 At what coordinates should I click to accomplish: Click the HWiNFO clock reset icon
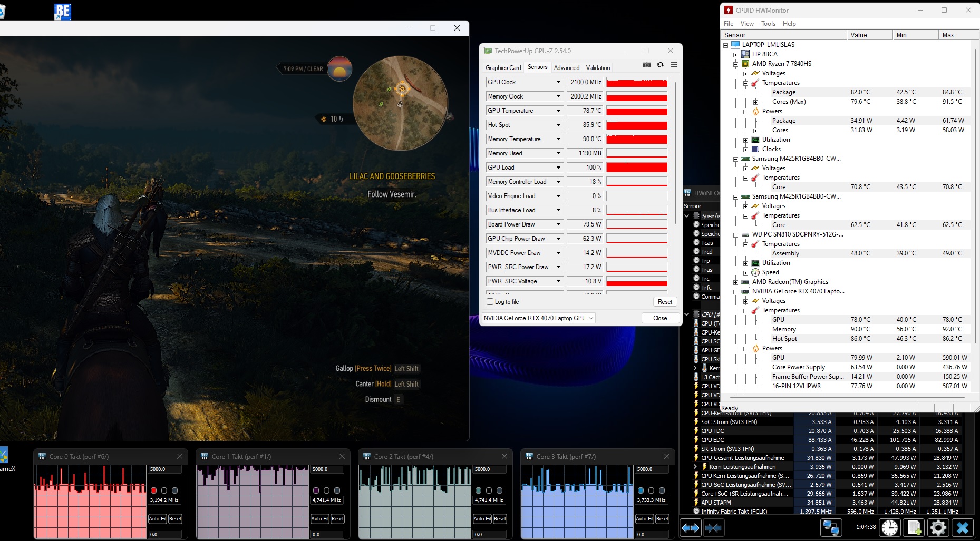point(890,527)
